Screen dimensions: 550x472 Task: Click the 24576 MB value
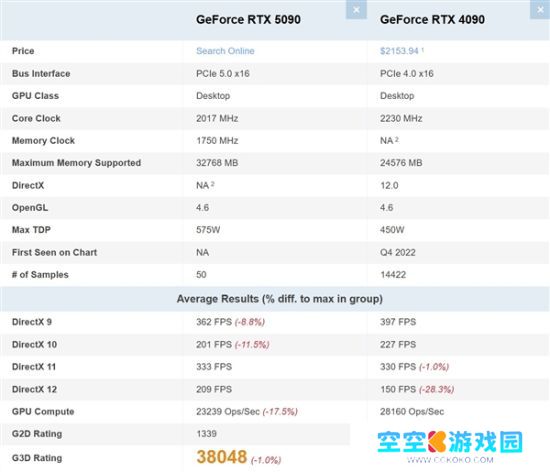[401, 163]
